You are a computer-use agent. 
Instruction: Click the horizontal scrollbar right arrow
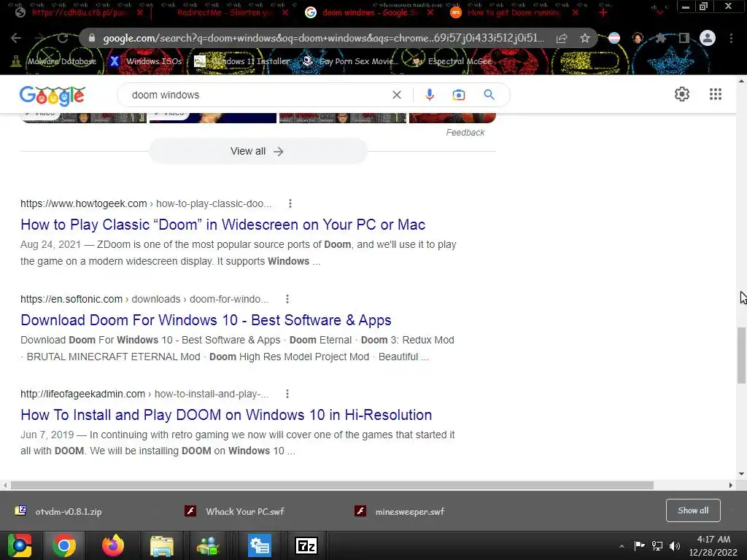731,485
